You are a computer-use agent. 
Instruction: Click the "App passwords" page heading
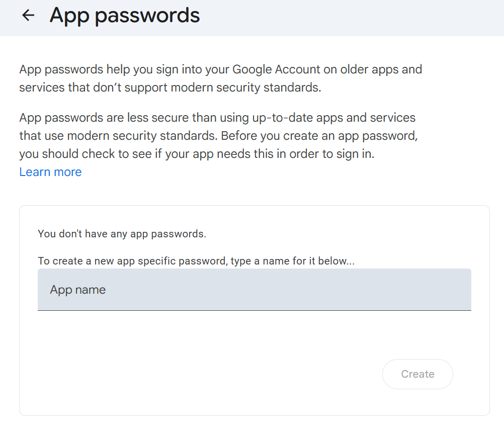[125, 16]
